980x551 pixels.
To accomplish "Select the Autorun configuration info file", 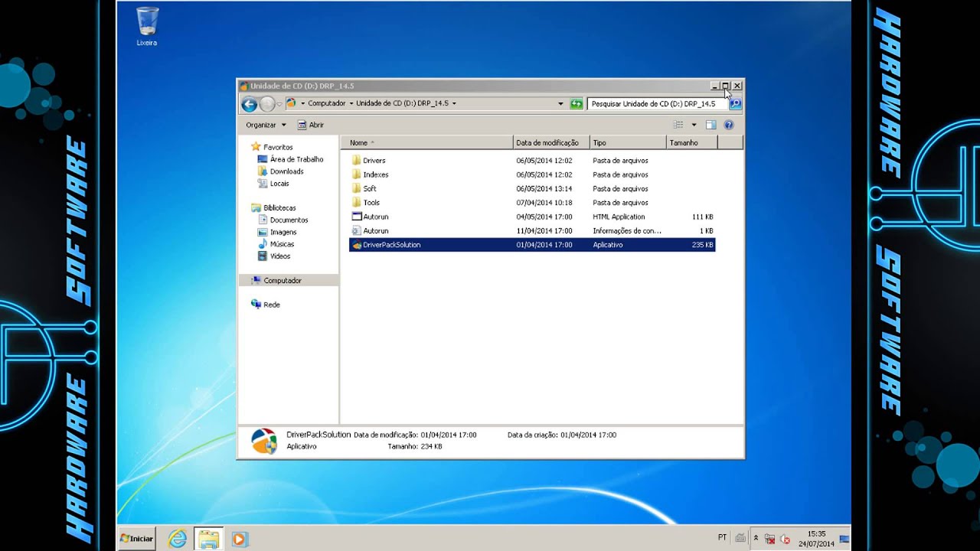I will tap(532, 230).
